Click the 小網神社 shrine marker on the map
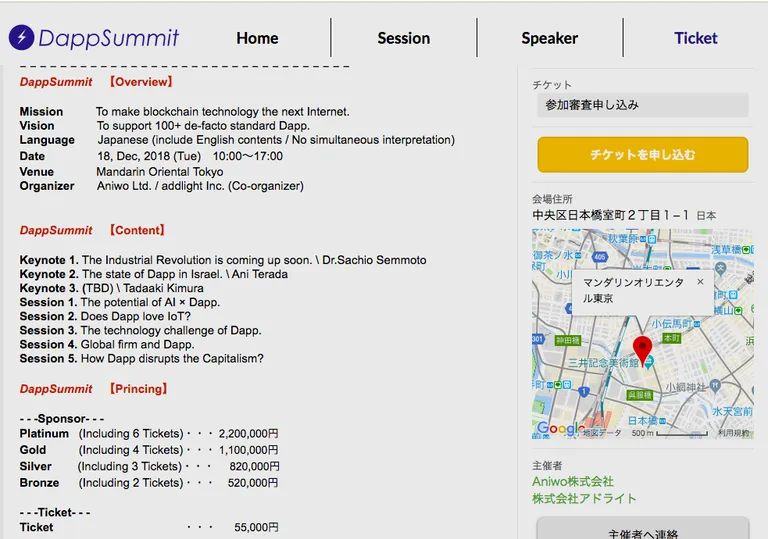This screenshot has width=768, height=539. pyautogui.click(x=715, y=385)
